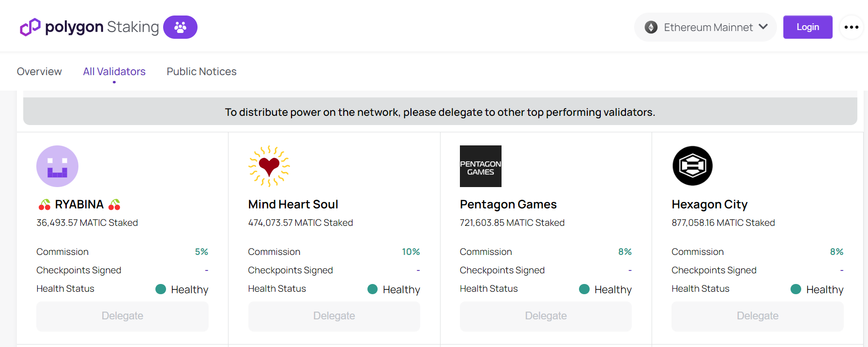
Task: Click the Hexagon City logo
Action: coord(692,166)
